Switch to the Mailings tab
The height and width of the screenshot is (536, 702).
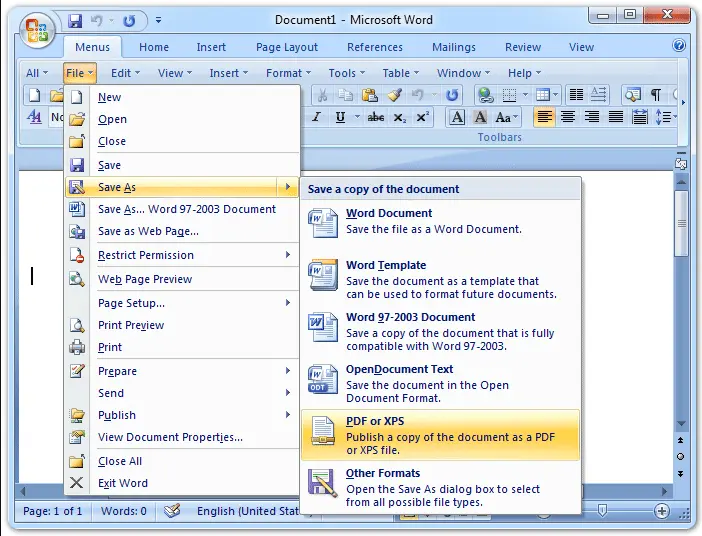pyautogui.click(x=454, y=47)
